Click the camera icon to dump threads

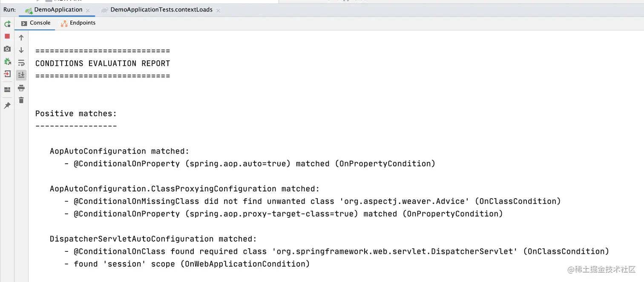[x=7, y=49]
